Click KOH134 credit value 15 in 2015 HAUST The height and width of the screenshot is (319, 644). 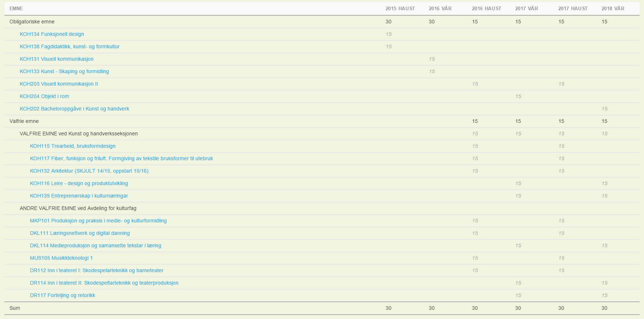(389, 34)
